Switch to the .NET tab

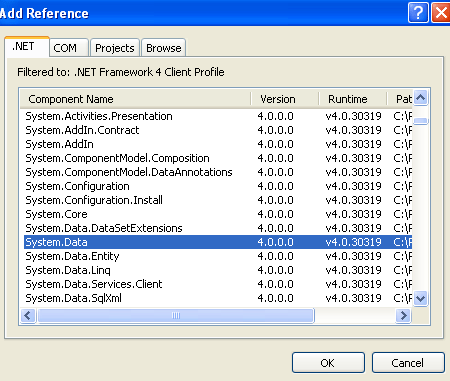[x=27, y=47]
